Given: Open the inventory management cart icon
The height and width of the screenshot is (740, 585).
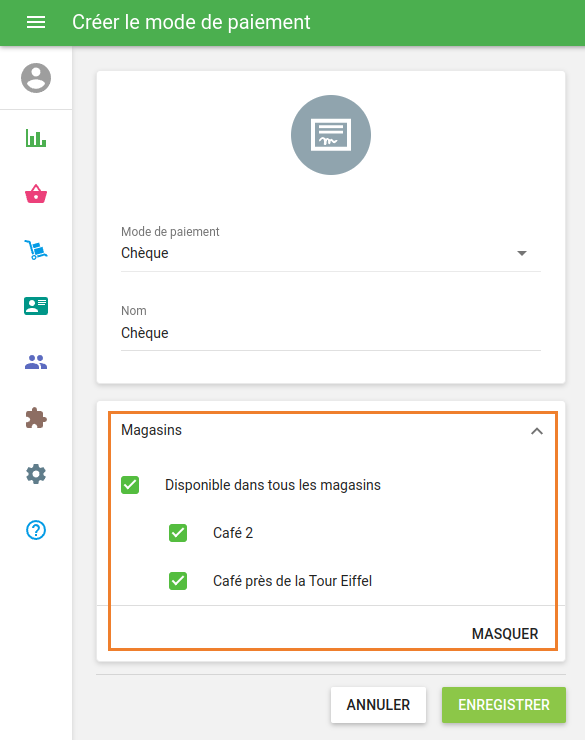Looking at the screenshot, I should coord(36,250).
